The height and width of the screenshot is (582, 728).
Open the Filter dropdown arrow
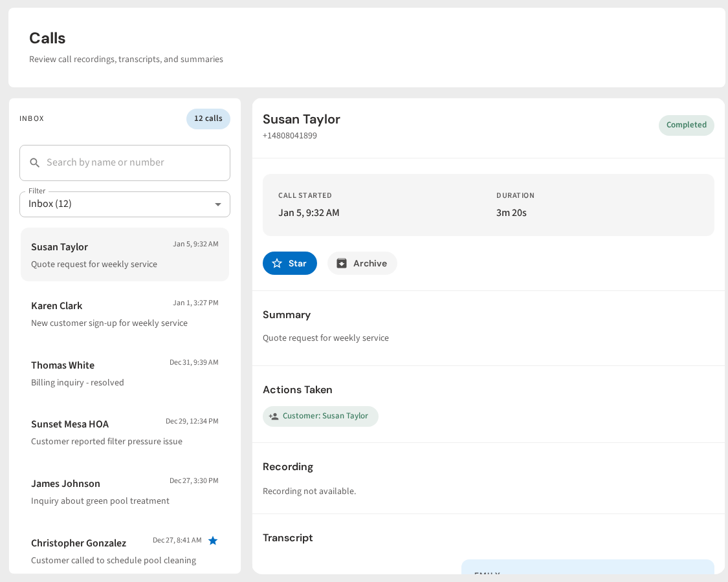pos(217,205)
